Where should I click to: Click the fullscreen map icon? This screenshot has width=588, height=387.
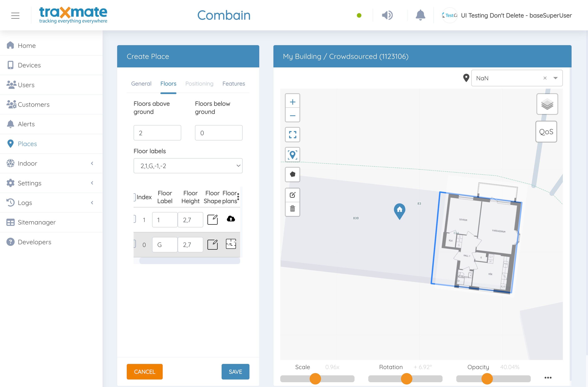coord(293,135)
